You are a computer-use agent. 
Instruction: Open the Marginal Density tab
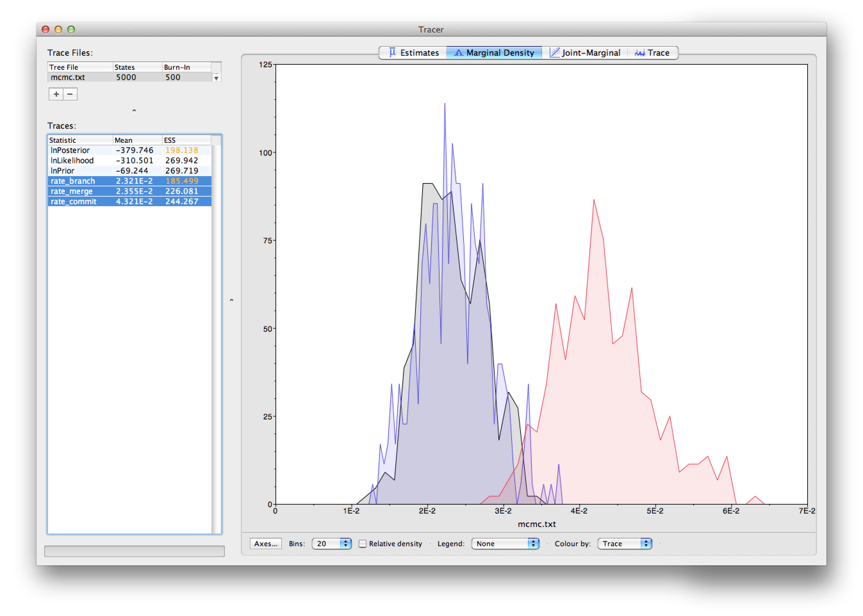[x=494, y=53]
